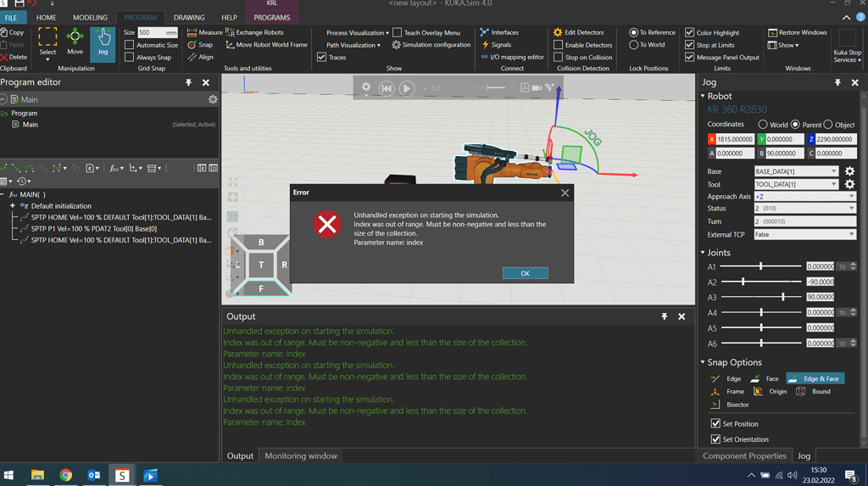Click the gear icon next to Base field
The image size is (868, 486).
pyautogui.click(x=849, y=171)
